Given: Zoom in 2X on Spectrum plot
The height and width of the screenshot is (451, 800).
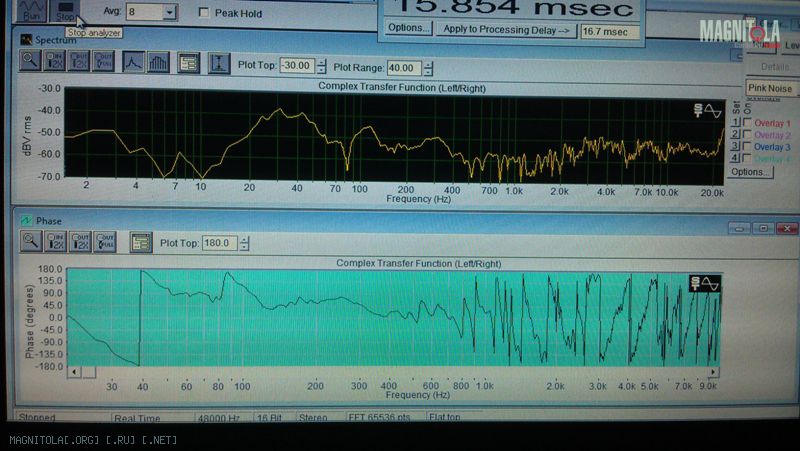Looking at the screenshot, I should point(55,61).
